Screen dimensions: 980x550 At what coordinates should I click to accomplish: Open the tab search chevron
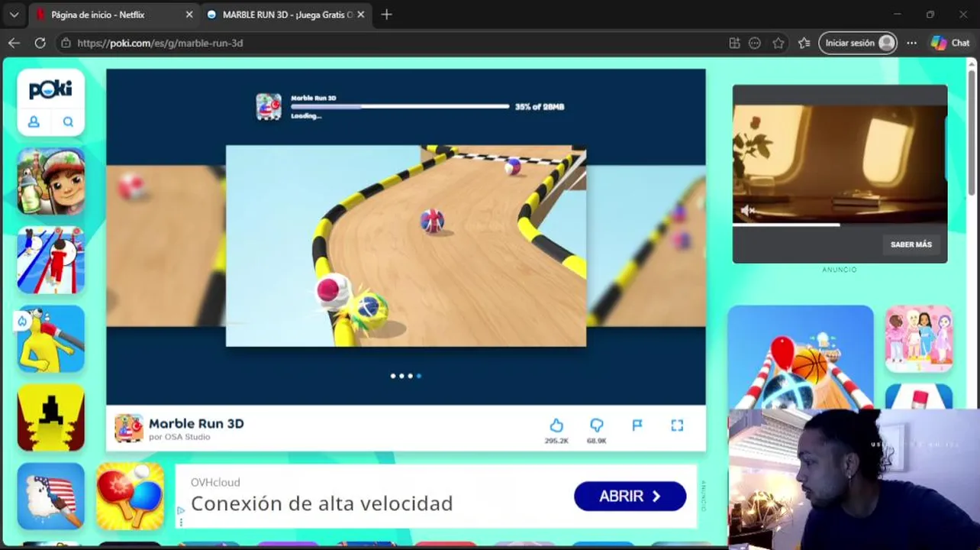coord(14,15)
